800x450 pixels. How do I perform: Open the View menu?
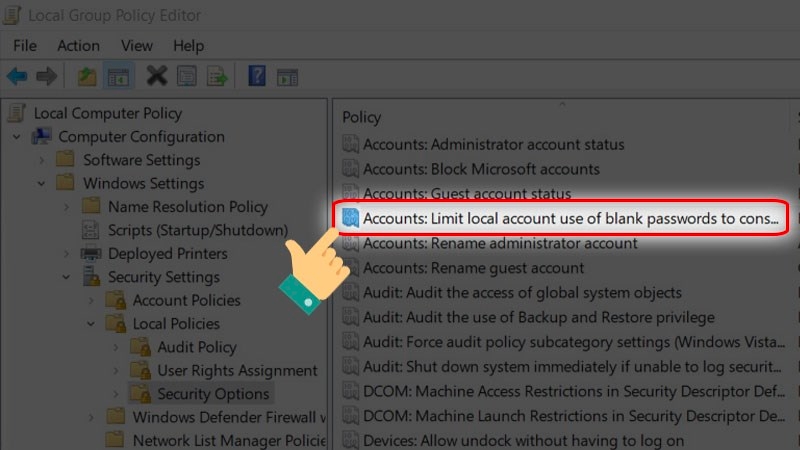[x=136, y=46]
